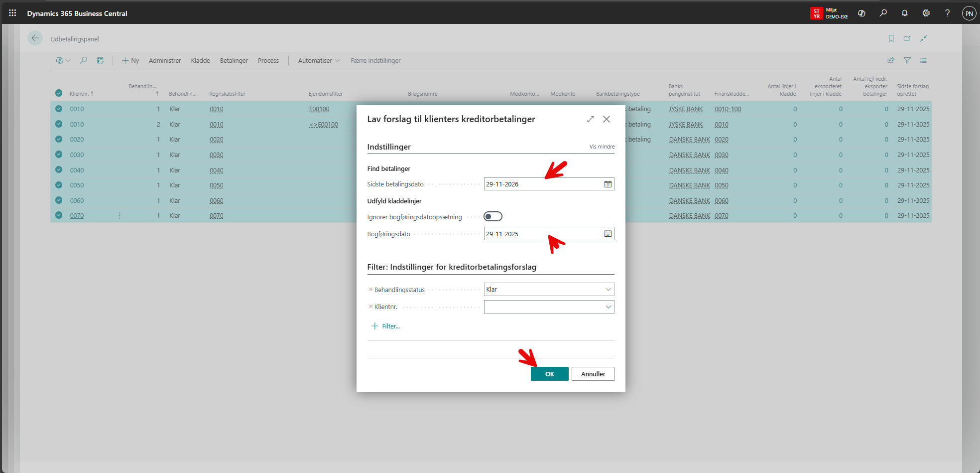
Task: Go back with the back arrow
Action: [35, 38]
